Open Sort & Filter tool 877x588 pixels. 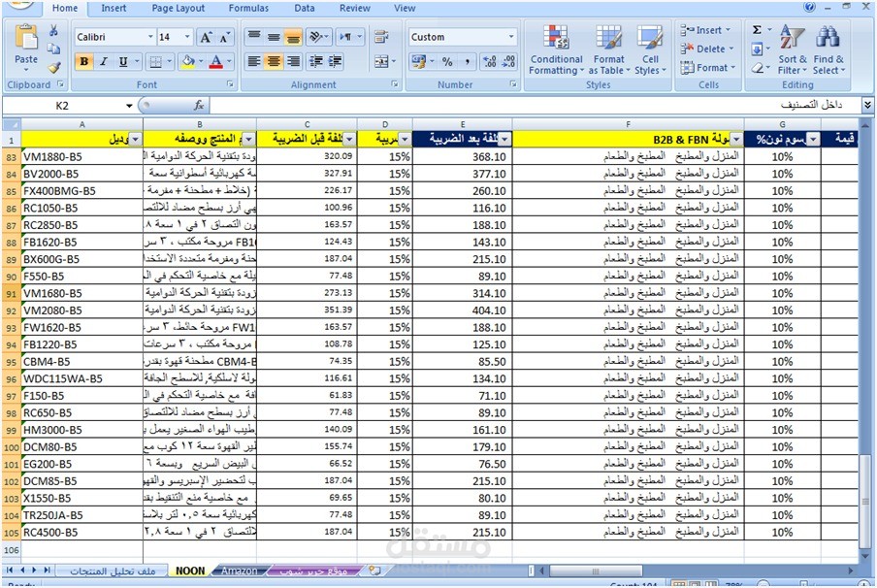(792, 49)
